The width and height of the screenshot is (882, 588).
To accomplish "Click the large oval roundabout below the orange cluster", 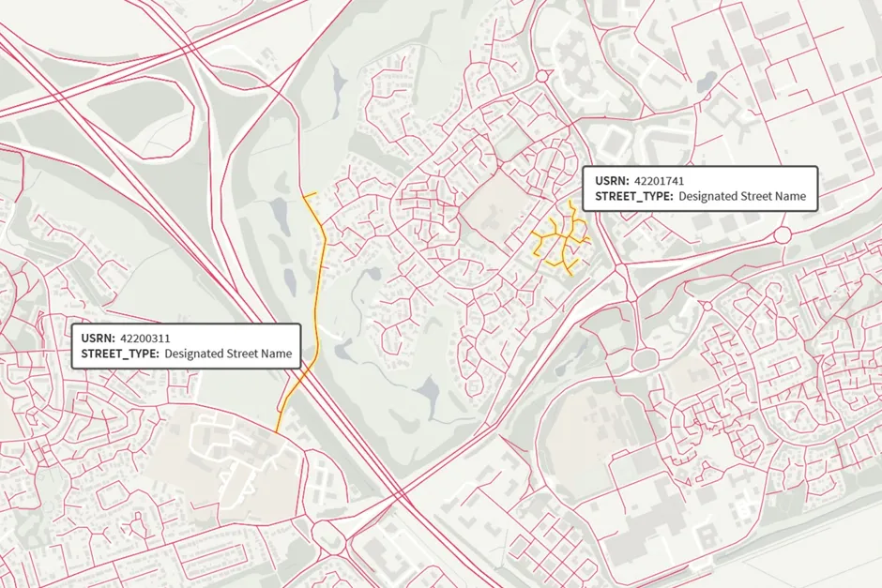I will pos(644,360).
